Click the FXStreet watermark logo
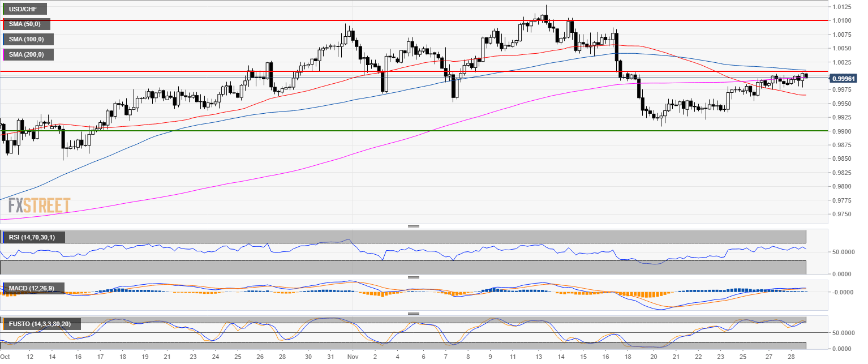 39,205
